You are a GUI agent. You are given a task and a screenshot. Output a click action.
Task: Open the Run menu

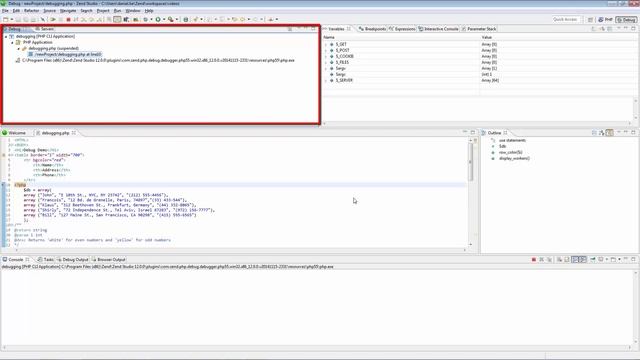[x=118, y=11]
